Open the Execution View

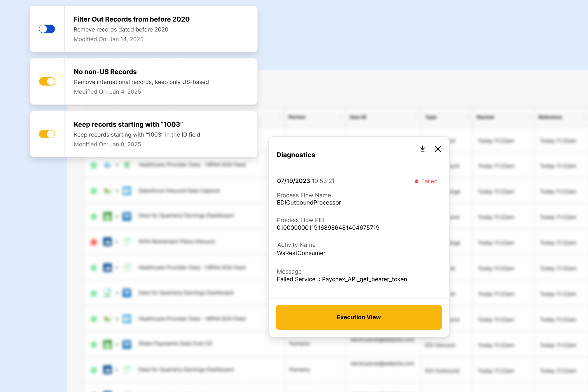[x=358, y=317]
